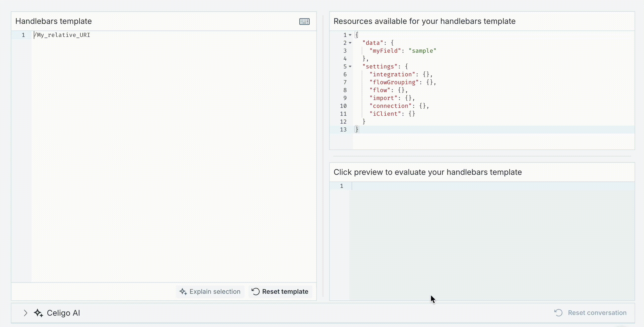This screenshot has width=644, height=327.
Task: Click the "data" key text
Action: (x=373, y=43)
